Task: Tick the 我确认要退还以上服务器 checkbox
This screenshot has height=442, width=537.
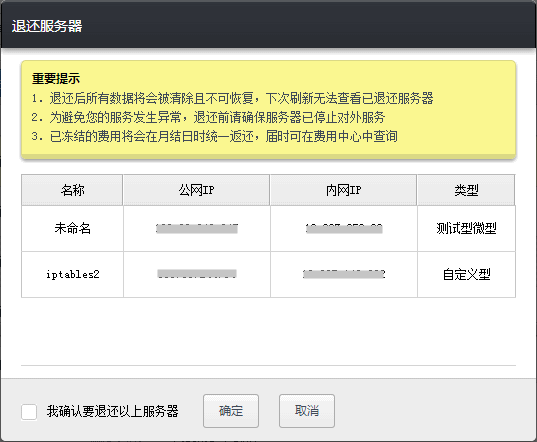Action: coord(29,412)
